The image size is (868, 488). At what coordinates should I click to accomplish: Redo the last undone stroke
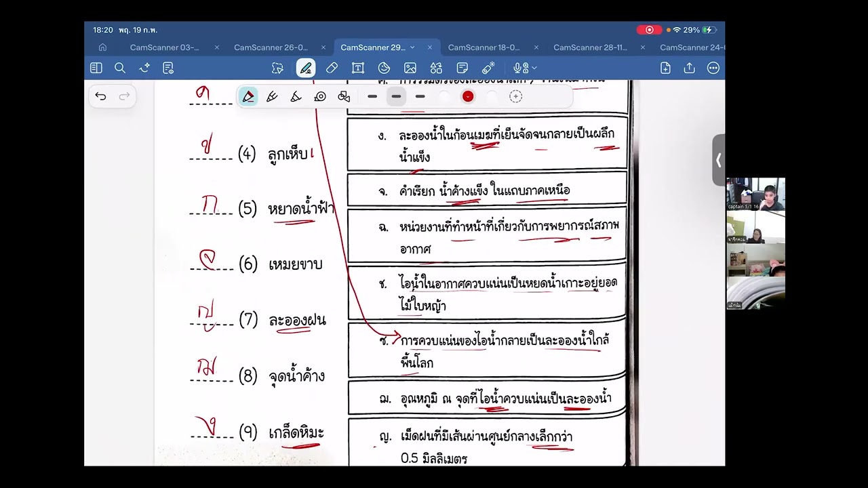[x=124, y=96]
